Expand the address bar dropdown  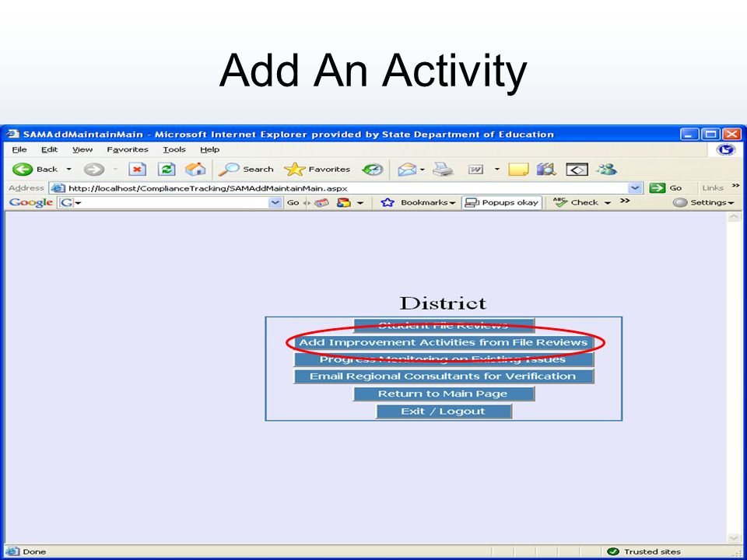tap(635, 188)
